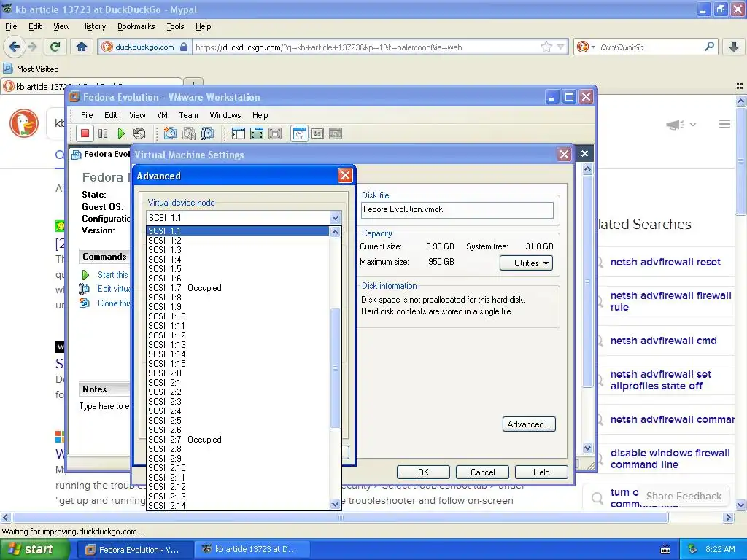747x560 pixels.
Task: Click the Console view icon
Action: point(336,134)
